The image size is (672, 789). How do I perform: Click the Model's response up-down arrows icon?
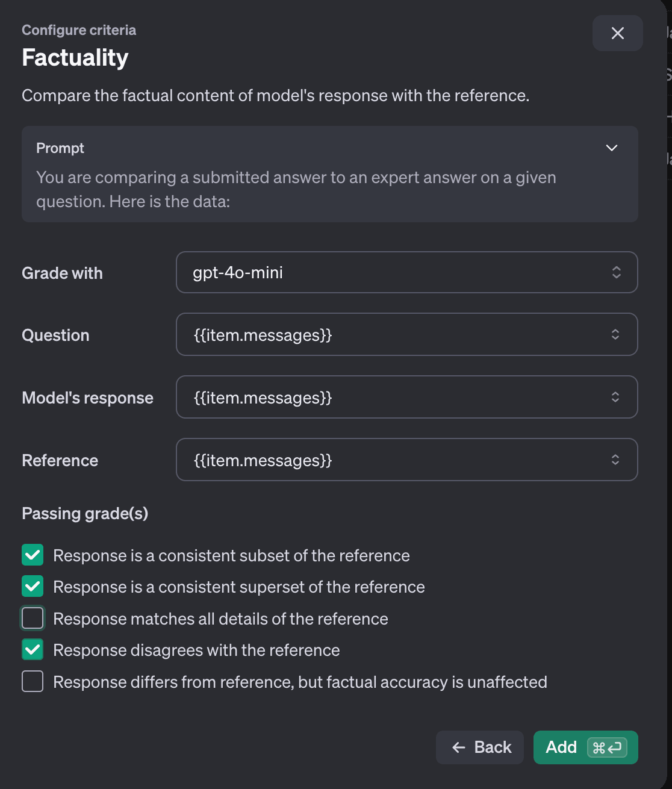click(x=615, y=397)
